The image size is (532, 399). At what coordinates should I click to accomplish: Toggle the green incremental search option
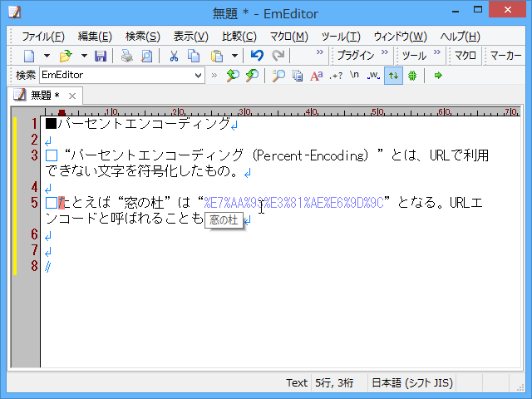[412, 76]
